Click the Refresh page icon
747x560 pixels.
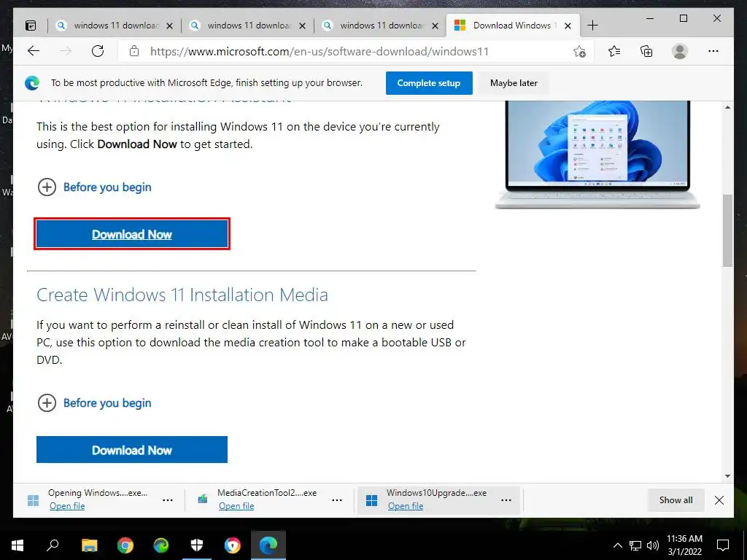[98, 51]
